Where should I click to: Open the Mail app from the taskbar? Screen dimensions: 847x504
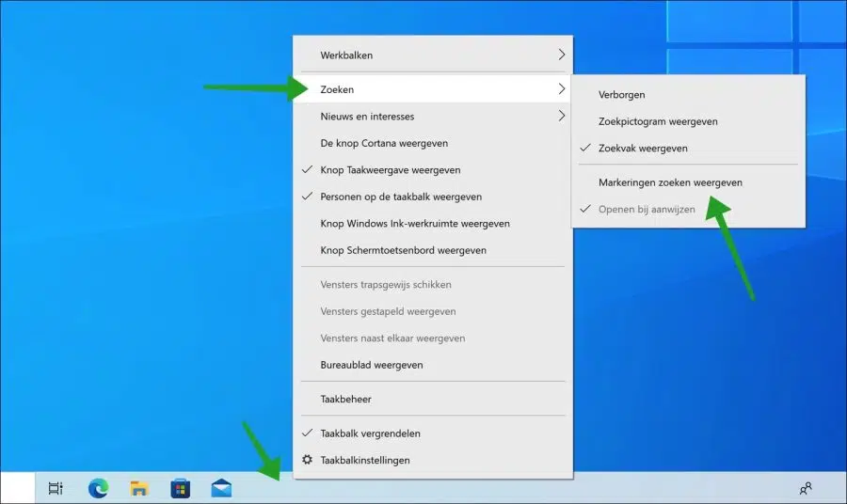coord(221,488)
